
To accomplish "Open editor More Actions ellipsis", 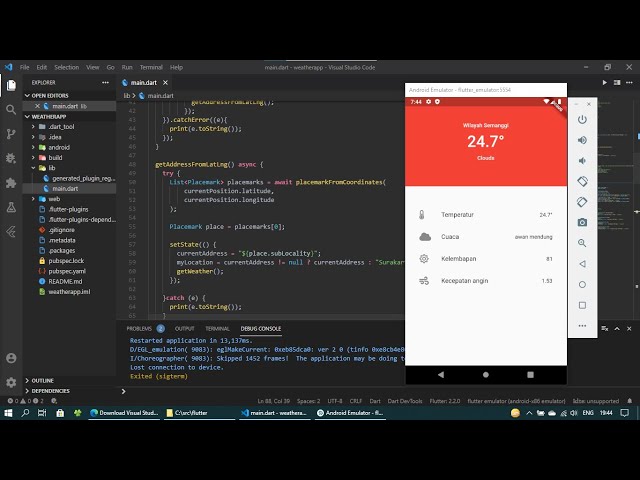I will [629, 82].
